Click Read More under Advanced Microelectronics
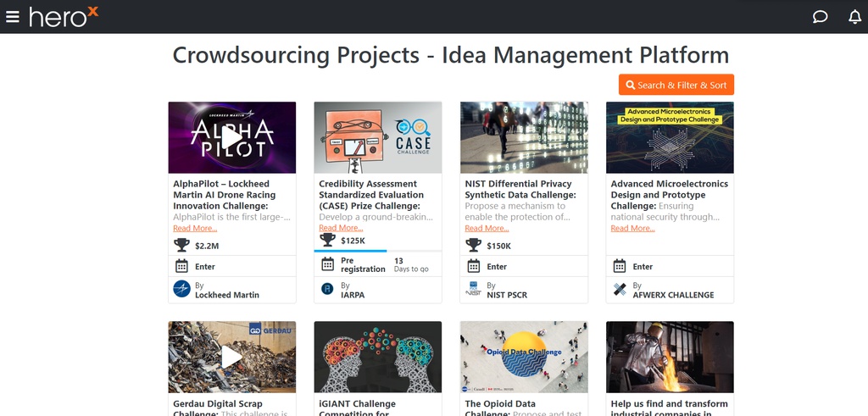The height and width of the screenshot is (416, 868). 632,229
